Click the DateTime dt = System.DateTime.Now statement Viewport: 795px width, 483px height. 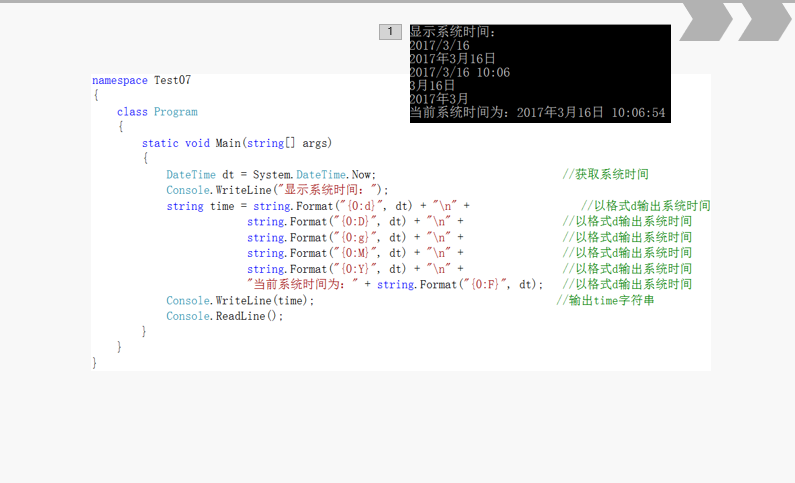[x=271, y=174]
